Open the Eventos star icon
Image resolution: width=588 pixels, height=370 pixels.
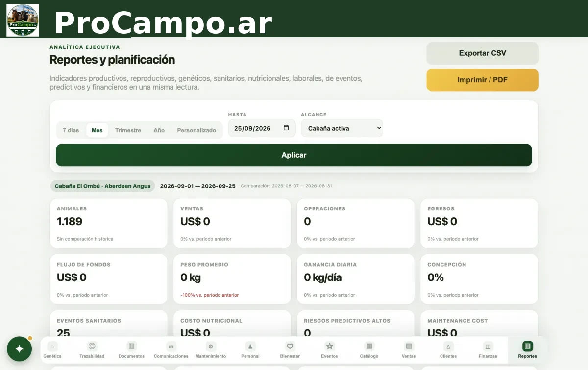click(x=330, y=346)
